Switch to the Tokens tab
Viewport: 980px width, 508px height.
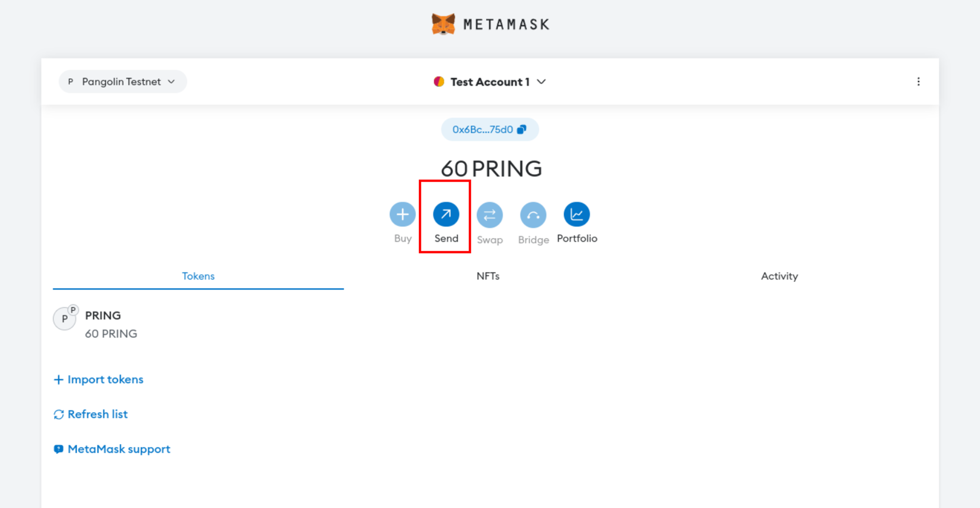[198, 276]
